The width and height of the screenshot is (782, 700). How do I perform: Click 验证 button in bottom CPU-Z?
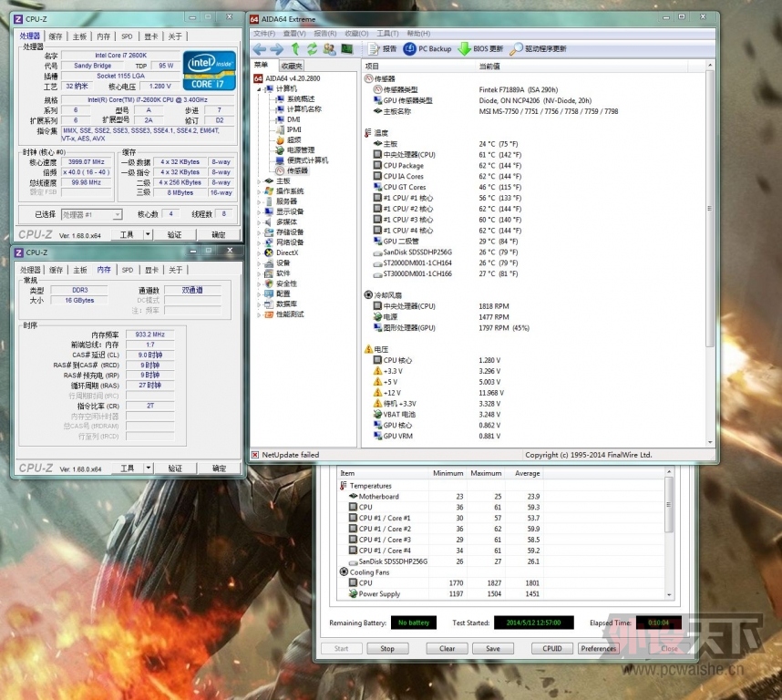[175, 468]
